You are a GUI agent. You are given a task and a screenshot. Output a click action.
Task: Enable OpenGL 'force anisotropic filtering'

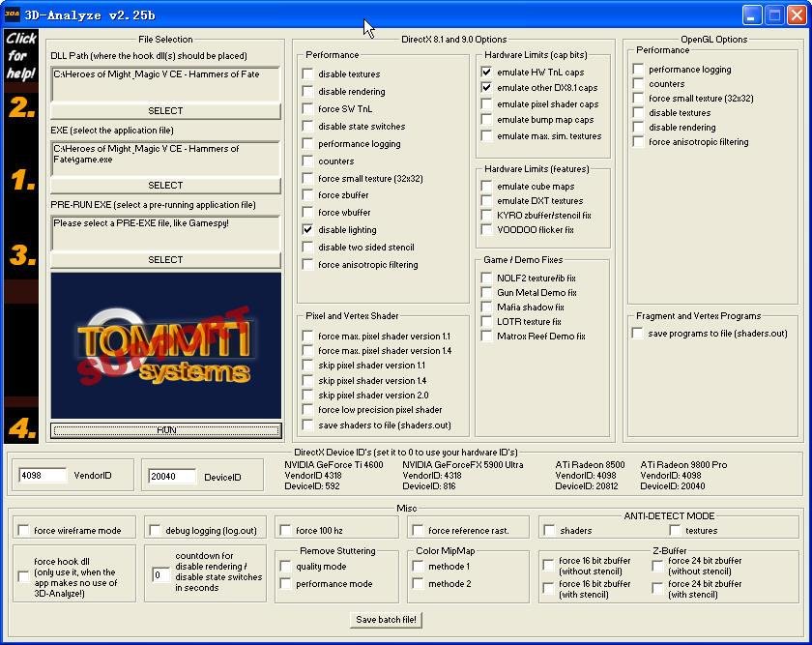[639, 142]
